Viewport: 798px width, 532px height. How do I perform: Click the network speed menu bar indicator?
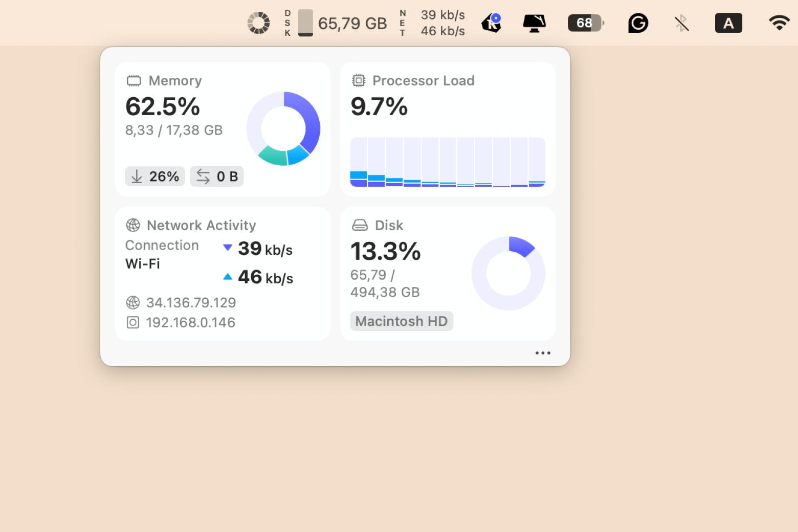(x=433, y=23)
